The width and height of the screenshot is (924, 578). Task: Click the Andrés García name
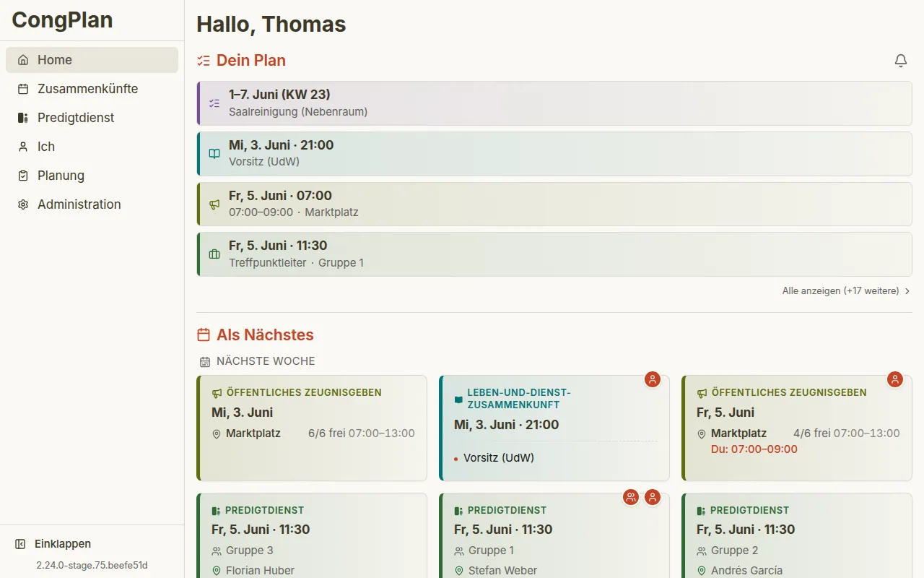click(x=746, y=571)
